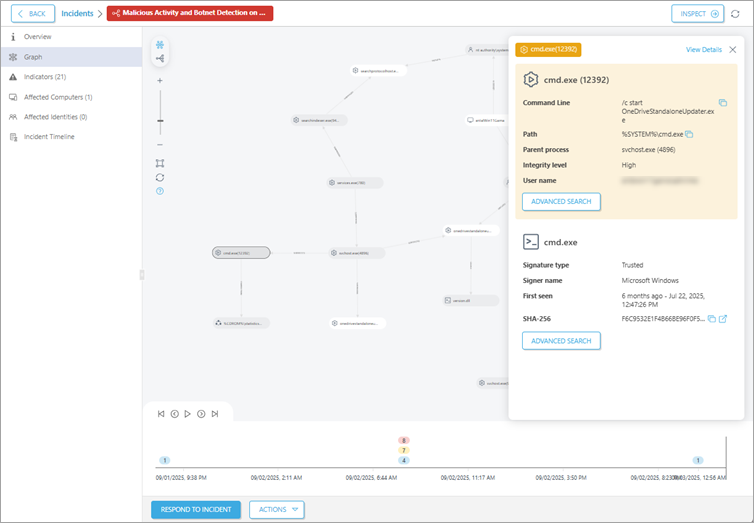Viewport: 754px width, 523px height.
Task: Click fit-to-screen icon in graph toolbar
Action: [x=160, y=163]
